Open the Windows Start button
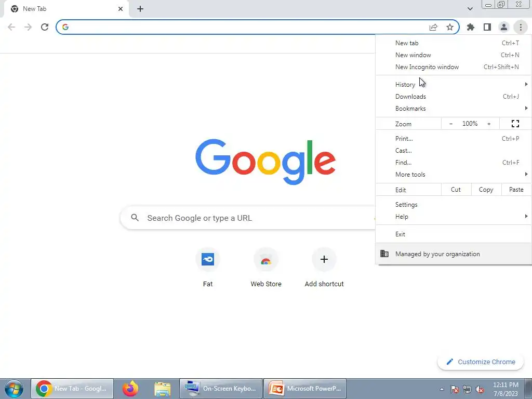The height and width of the screenshot is (399, 532). tap(14, 389)
